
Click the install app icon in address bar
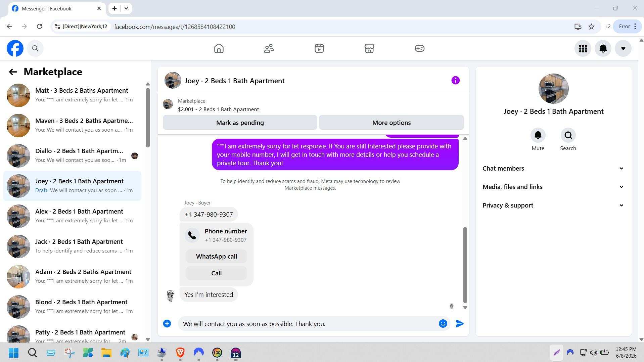(578, 27)
